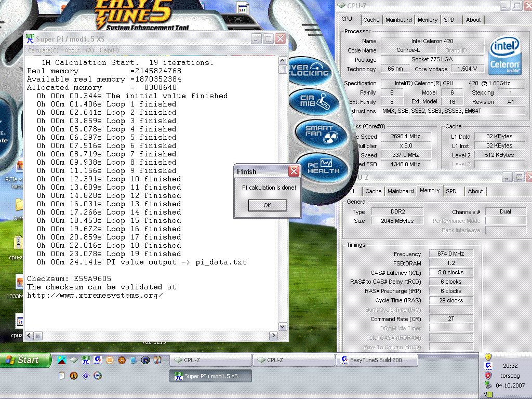Screen dimensions: 532x399
Task: Click the memory Size value '2048 MBytes'
Action: click(x=397, y=220)
